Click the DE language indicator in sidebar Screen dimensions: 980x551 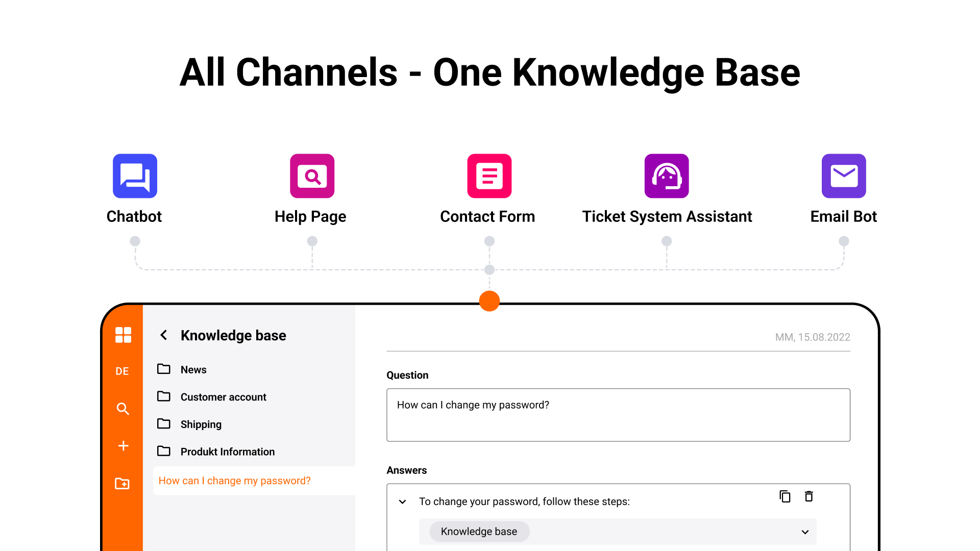click(123, 372)
